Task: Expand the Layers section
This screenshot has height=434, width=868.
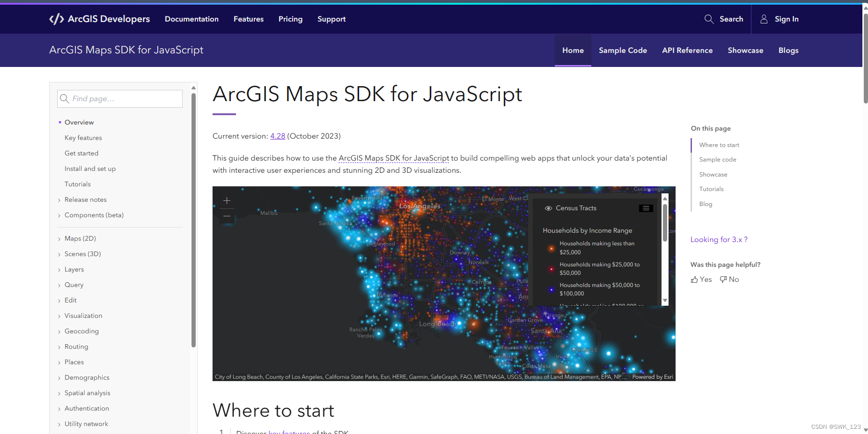Action: tap(59, 270)
